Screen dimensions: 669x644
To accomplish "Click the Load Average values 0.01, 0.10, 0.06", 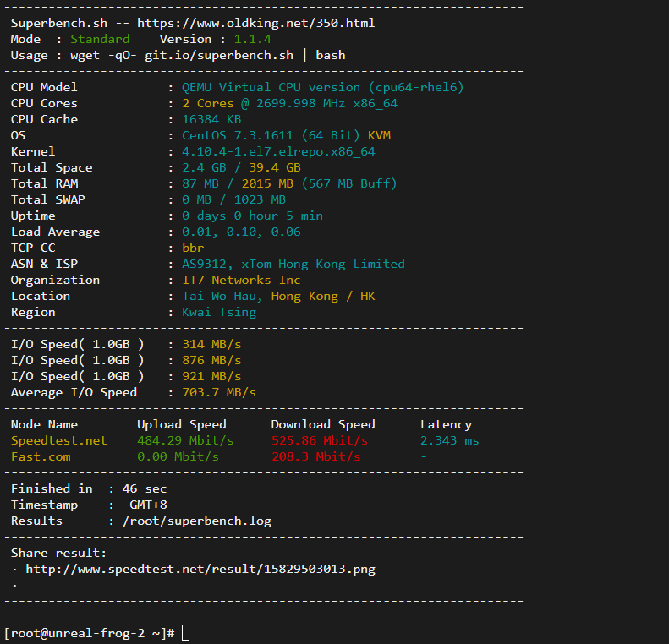I will coord(242,232).
